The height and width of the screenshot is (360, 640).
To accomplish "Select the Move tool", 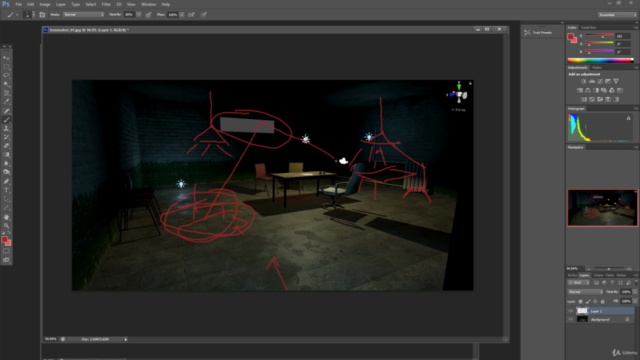I will point(6,58).
